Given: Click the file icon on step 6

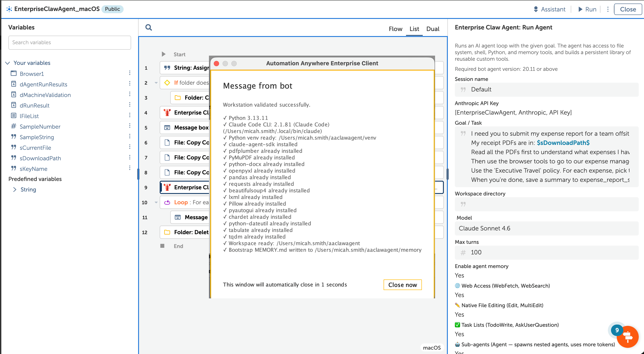Looking at the screenshot, I should pyautogui.click(x=167, y=142).
